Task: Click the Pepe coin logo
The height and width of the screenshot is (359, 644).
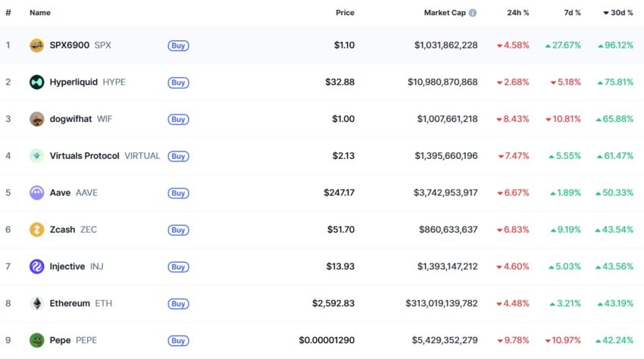Action: pos(36,341)
